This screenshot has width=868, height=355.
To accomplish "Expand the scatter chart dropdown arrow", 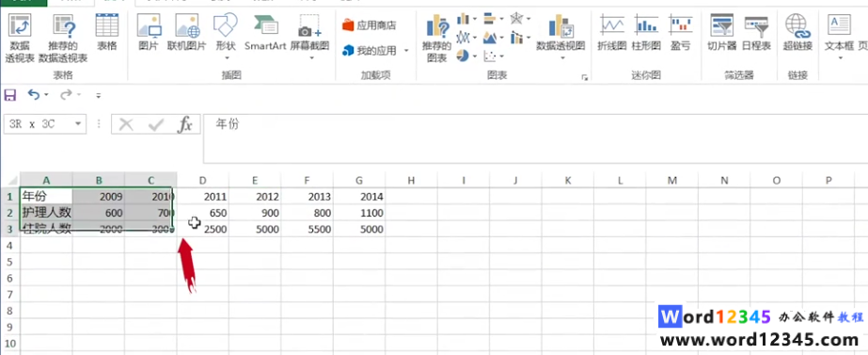I will pos(501,56).
